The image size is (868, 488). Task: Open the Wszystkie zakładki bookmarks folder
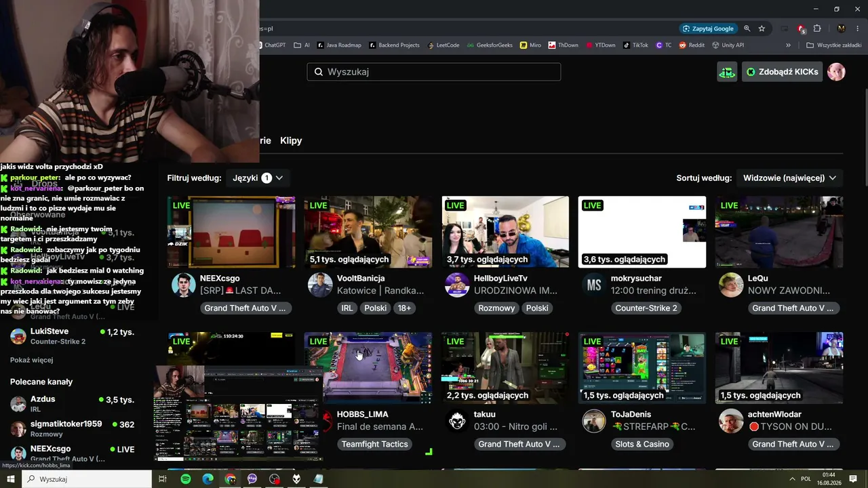click(833, 45)
